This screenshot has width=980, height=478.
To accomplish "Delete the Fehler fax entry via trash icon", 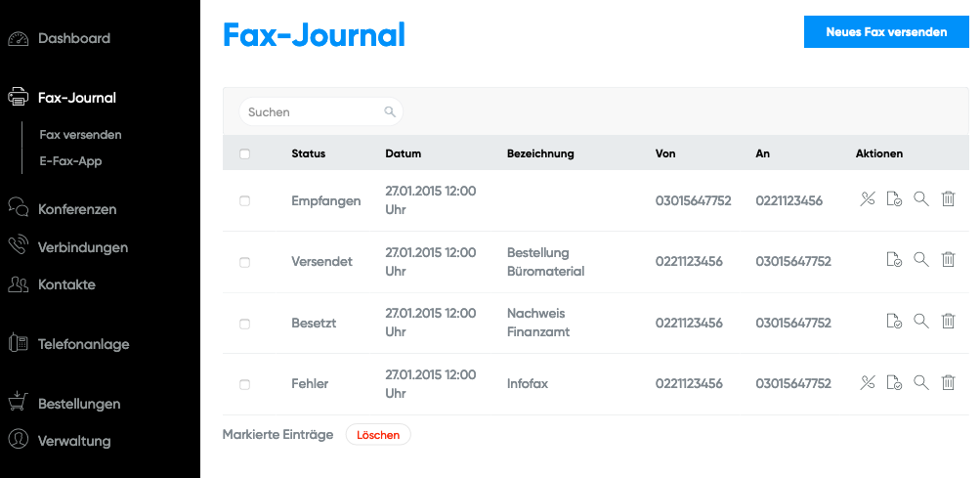I will [x=947, y=383].
